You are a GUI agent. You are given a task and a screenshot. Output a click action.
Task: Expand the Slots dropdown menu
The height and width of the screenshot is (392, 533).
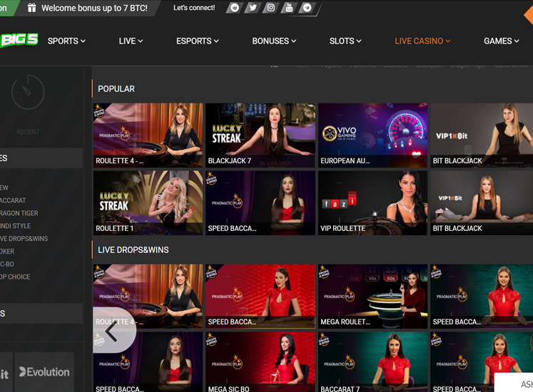345,41
